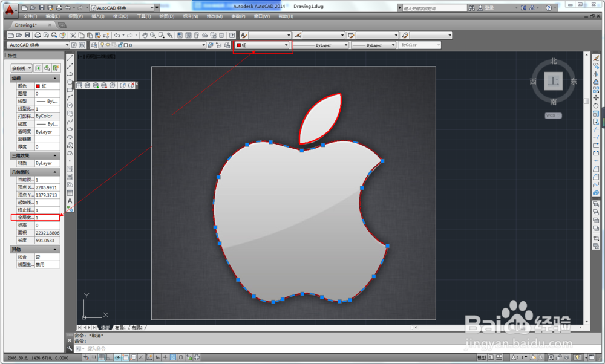
Task: Toggle Dynamic Input in status bar
Action: (x=157, y=357)
